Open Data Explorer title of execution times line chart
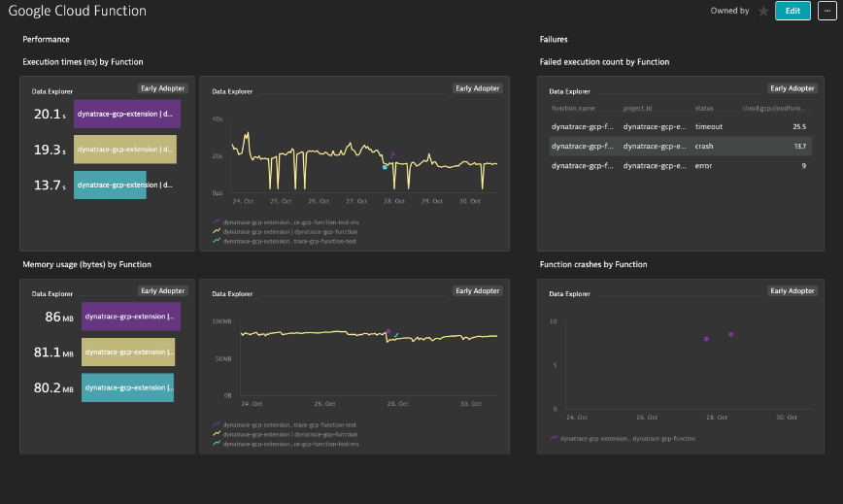Image resolution: width=843 pixels, height=504 pixels. pyautogui.click(x=232, y=91)
